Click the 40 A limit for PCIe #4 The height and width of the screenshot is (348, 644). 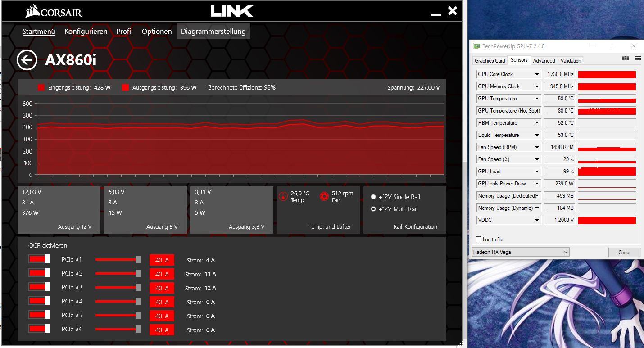[162, 302]
